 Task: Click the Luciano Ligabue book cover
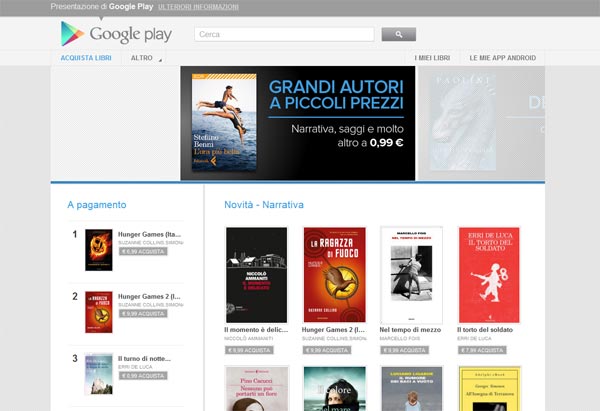point(412,388)
